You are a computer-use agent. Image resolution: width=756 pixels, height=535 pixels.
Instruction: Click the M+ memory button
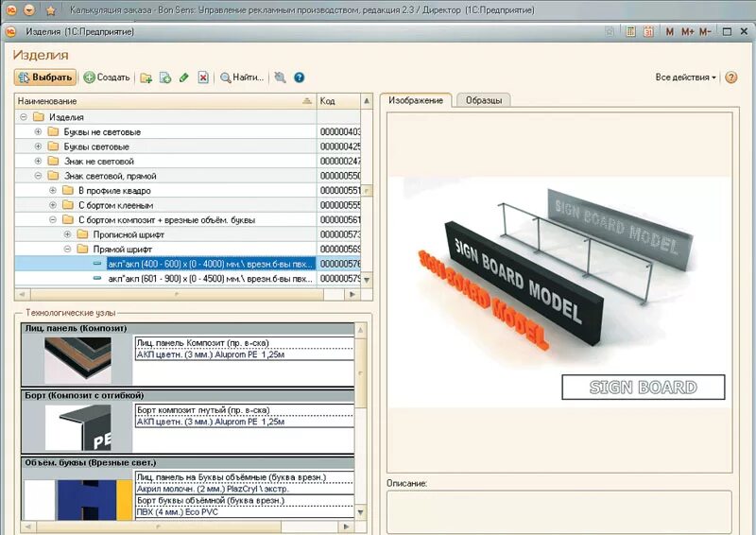687,32
